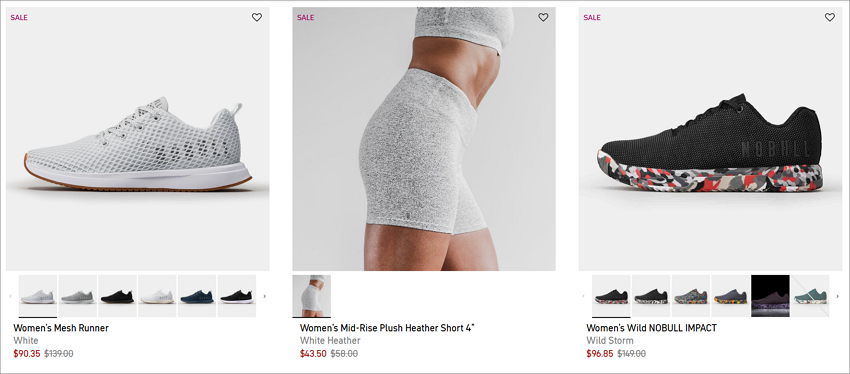Open Women's Mesh Runner product link
Screen dimensions: 850x374
pyautogui.click(x=61, y=328)
